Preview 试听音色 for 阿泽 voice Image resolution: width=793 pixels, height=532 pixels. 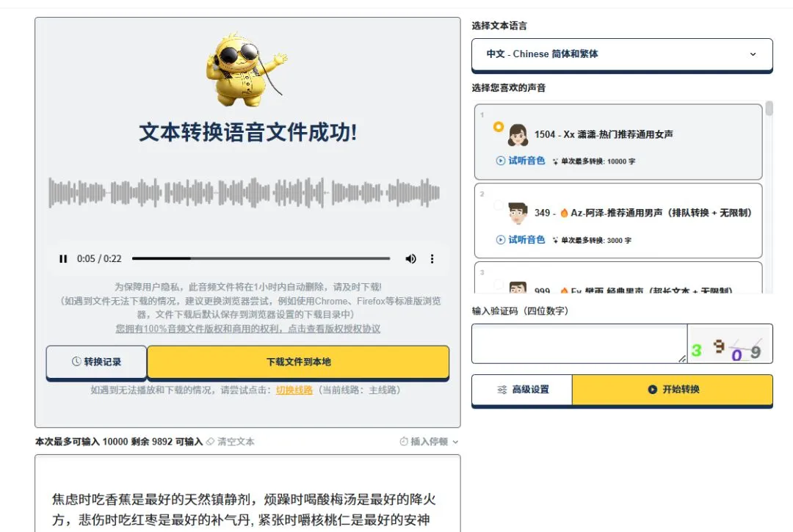521,239
